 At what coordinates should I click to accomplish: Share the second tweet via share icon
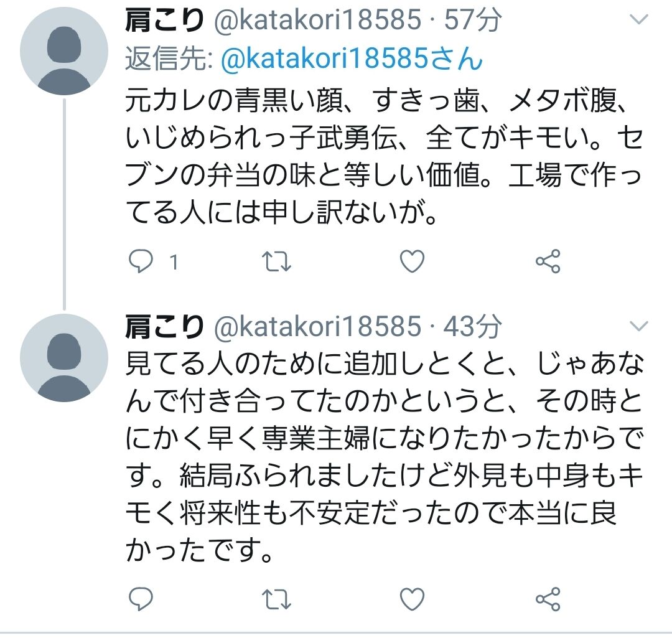coord(548,599)
